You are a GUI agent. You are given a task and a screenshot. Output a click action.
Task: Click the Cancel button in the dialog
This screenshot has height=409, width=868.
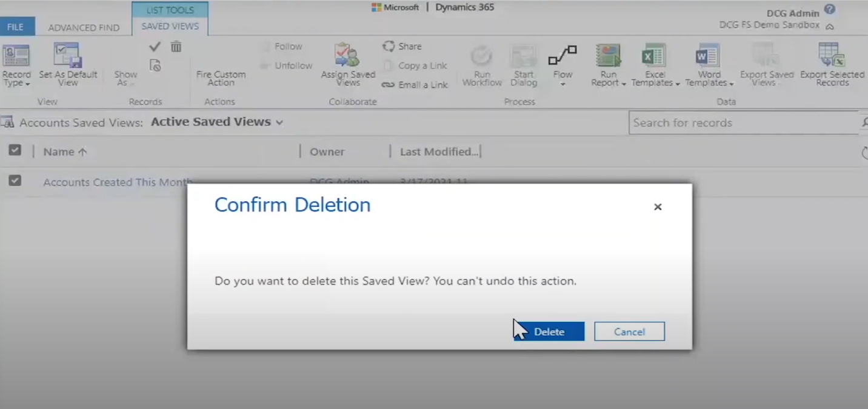[x=629, y=331]
